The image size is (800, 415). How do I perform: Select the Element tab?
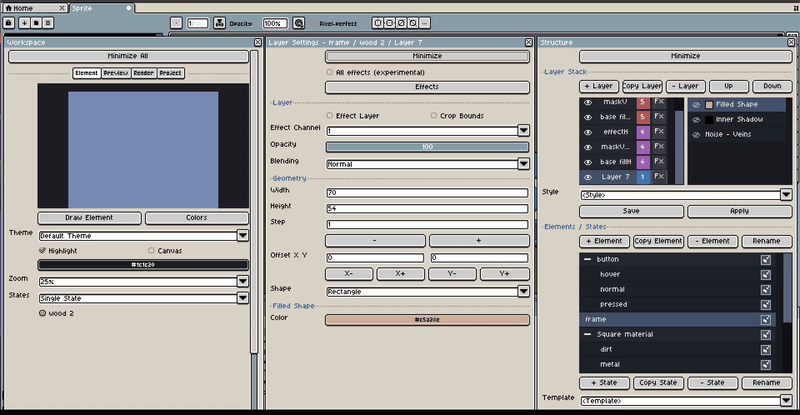[x=86, y=73]
